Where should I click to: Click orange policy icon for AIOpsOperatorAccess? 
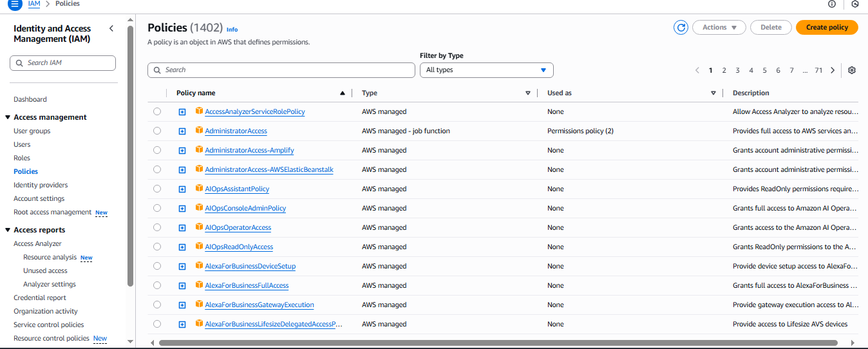point(200,227)
